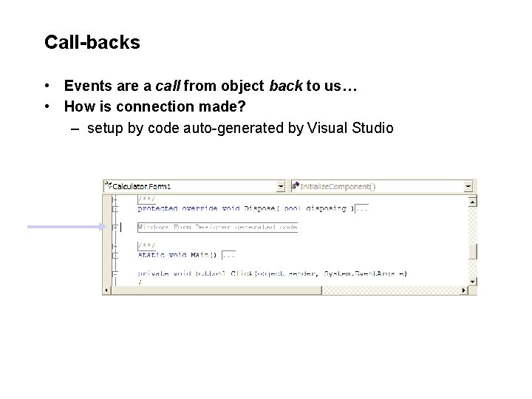Click the Calculator.Form1 class icon
This screenshot has height=399, width=532.
[x=108, y=185]
